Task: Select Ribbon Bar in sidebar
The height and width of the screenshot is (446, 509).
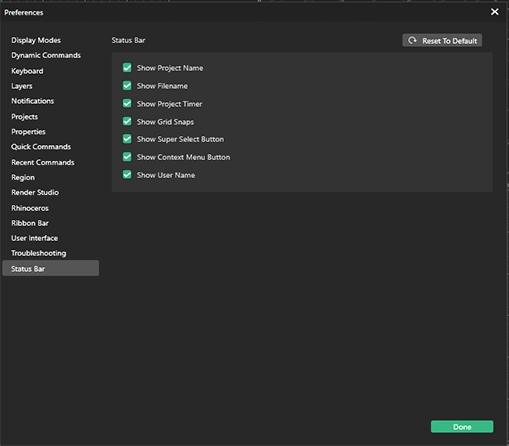Action: (30, 223)
